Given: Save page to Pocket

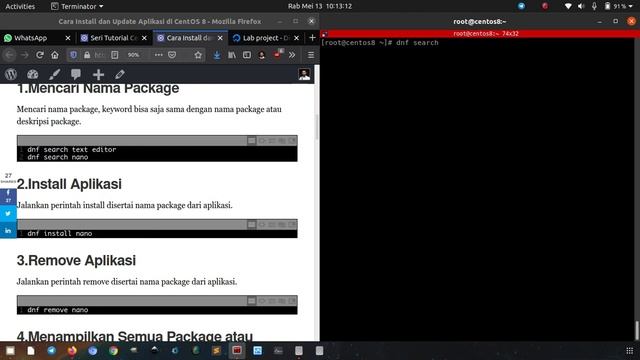Looking at the screenshot, I should pos(172,55).
